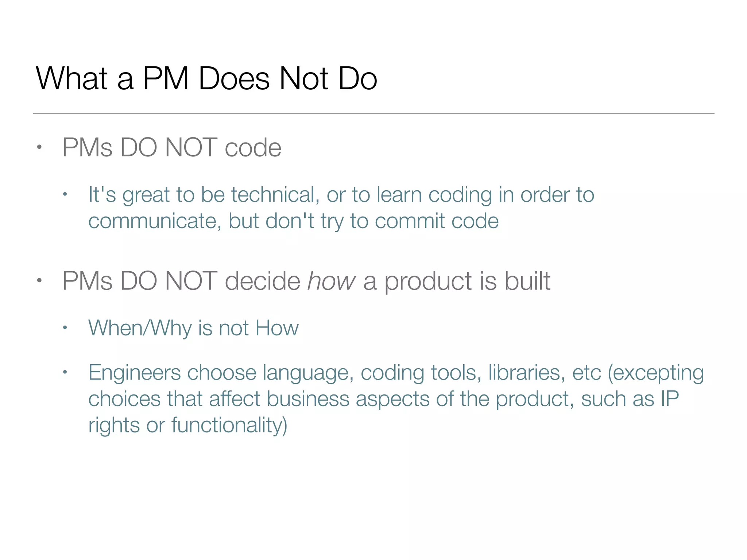The width and height of the screenshot is (747, 560).
Task: Click the bullet dot before 'PMs DO NOT code'
Action: [39, 147]
